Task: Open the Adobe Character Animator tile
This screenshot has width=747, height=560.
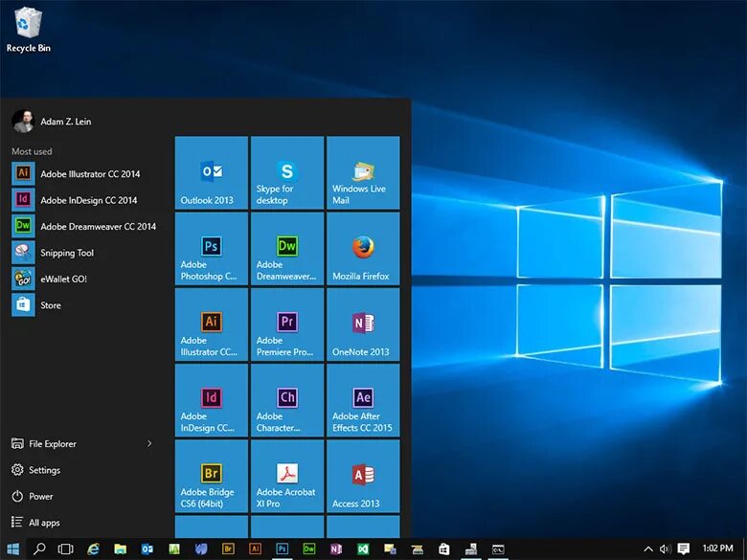Action: [287, 400]
